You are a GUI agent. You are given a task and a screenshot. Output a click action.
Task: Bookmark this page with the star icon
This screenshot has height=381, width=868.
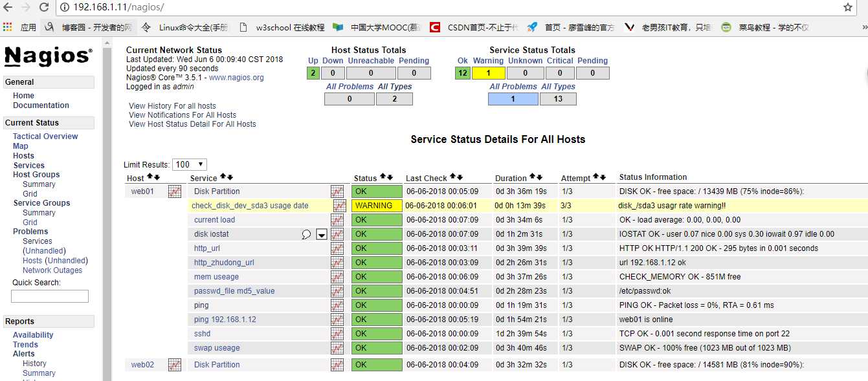coord(848,7)
